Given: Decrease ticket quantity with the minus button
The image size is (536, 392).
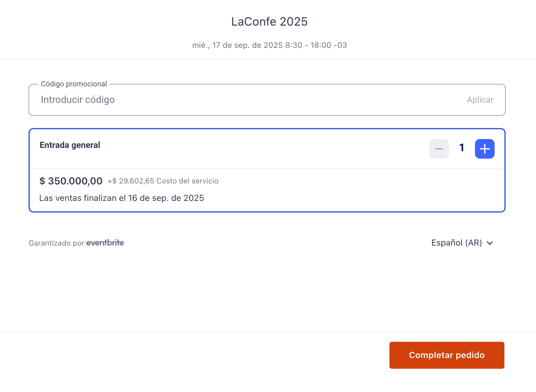Looking at the screenshot, I should click(439, 149).
